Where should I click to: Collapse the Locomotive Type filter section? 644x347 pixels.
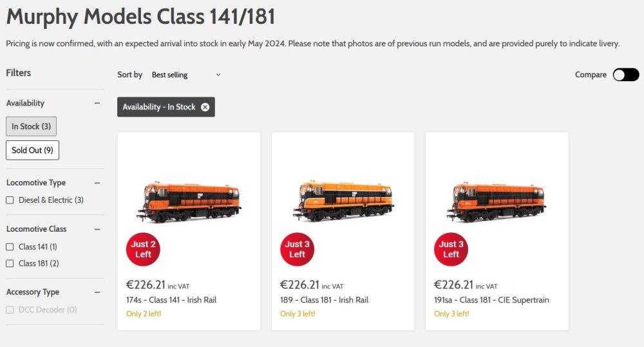point(97,183)
